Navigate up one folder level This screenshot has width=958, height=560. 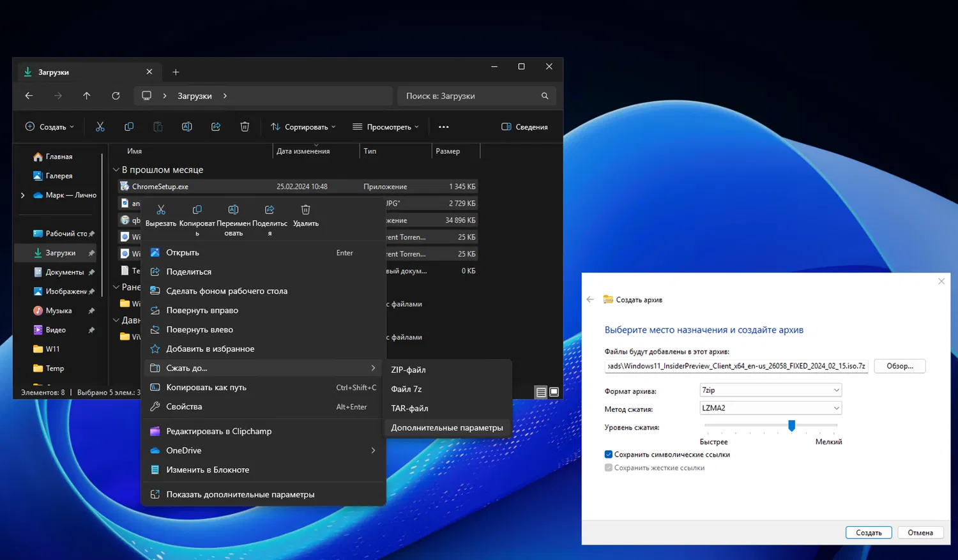tap(87, 96)
